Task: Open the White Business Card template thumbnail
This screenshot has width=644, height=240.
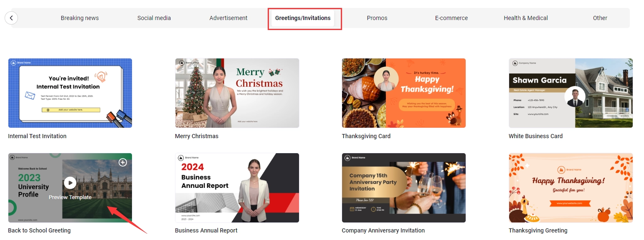Action: [x=570, y=93]
